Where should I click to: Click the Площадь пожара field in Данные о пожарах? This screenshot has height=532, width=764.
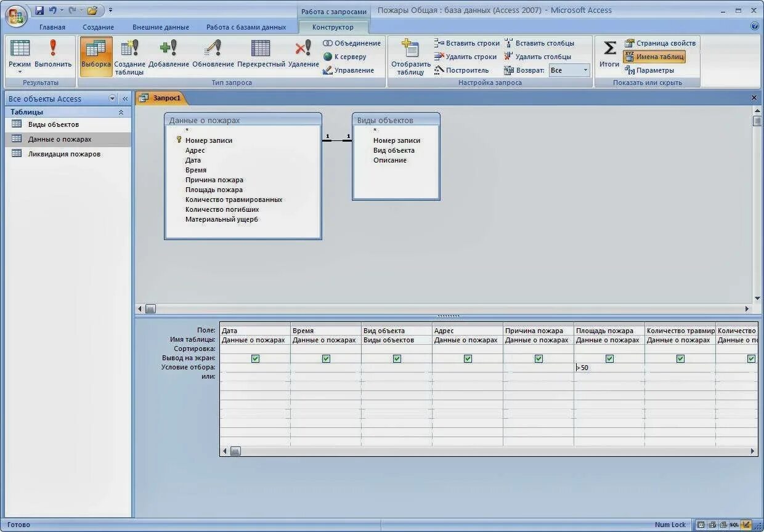pos(214,190)
